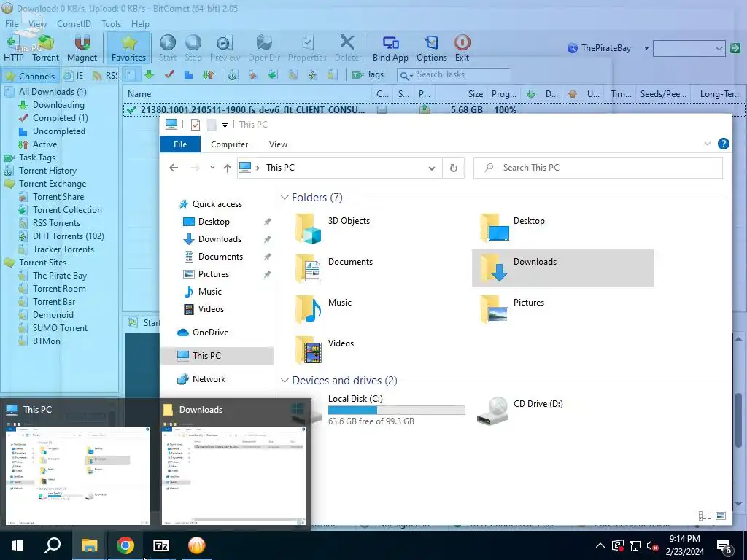
Task: Open the File tab in Explorer
Action: click(x=180, y=144)
